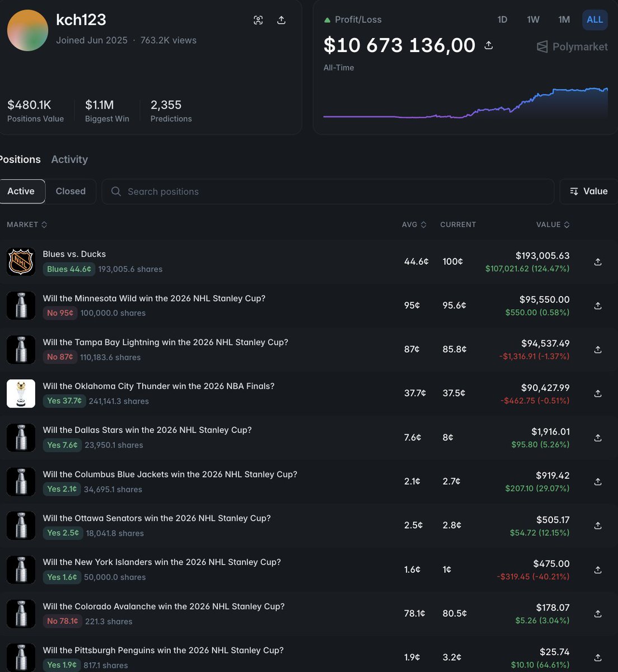This screenshot has height=672, width=618.
Task: Click the Profit/Loss chart line
Action: tap(466, 104)
